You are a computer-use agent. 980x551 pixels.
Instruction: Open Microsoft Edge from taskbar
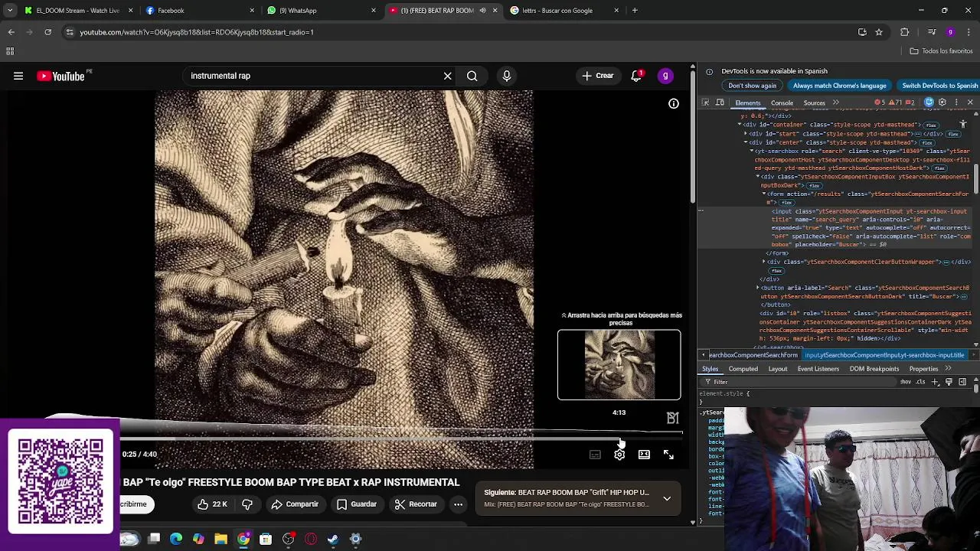click(176, 540)
